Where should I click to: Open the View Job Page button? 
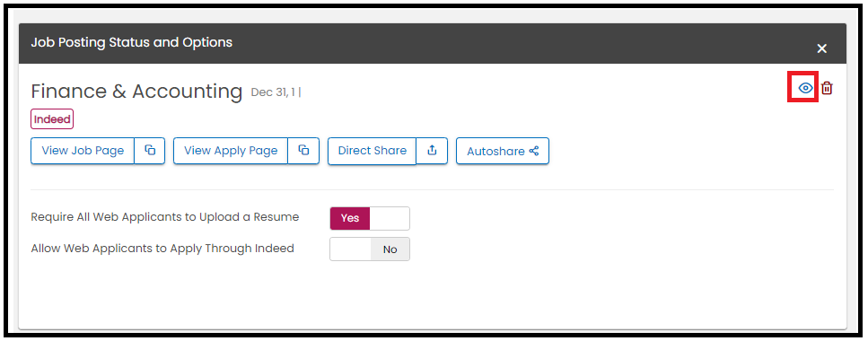pyautogui.click(x=83, y=151)
